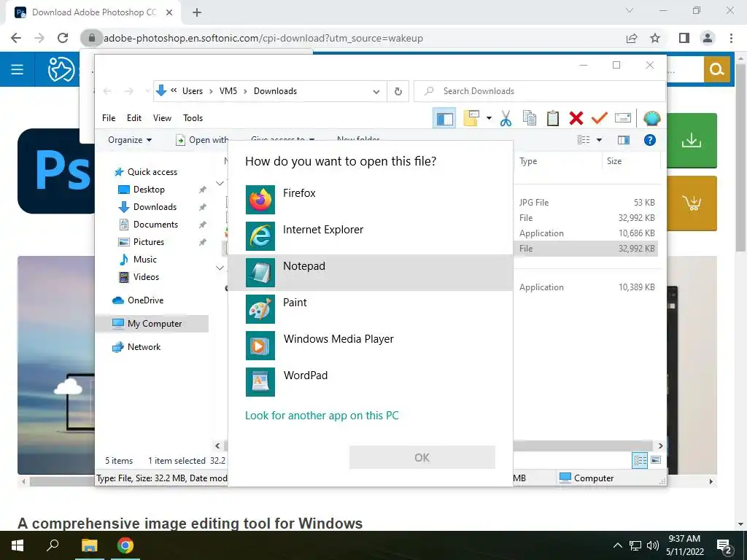
Task: Open the File menu in Explorer
Action: [x=109, y=118]
